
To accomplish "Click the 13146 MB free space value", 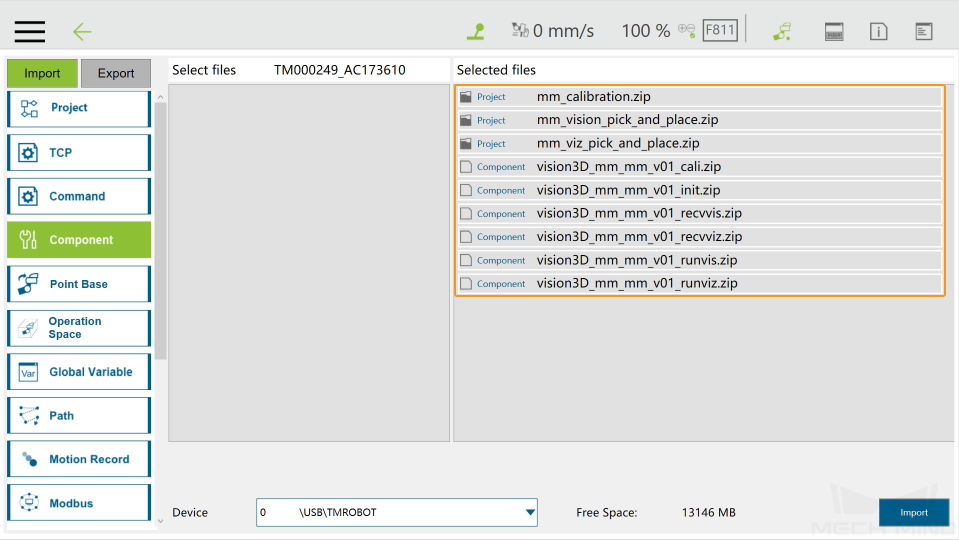I will pyautogui.click(x=708, y=512).
